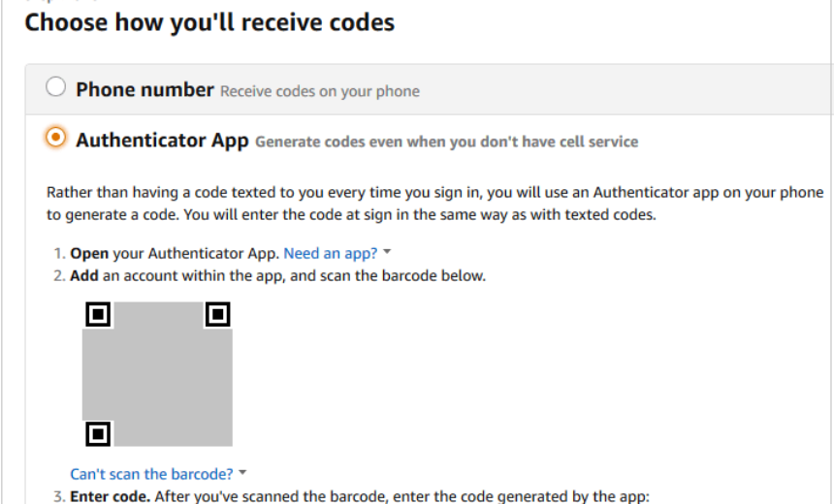
Task: Open the "Need an app?" link
Action: [x=330, y=253]
